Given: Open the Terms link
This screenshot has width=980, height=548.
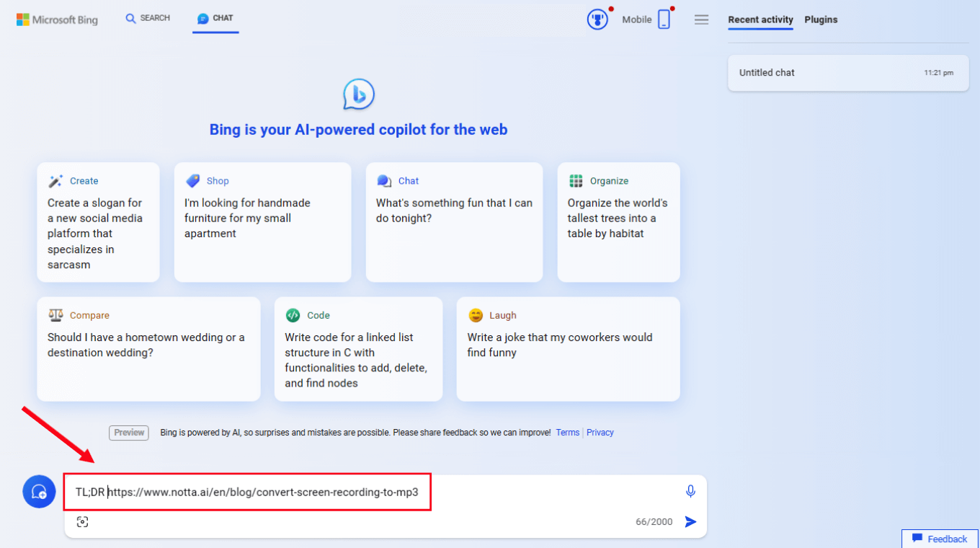Looking at the screenshot, I should pos(568,433).
